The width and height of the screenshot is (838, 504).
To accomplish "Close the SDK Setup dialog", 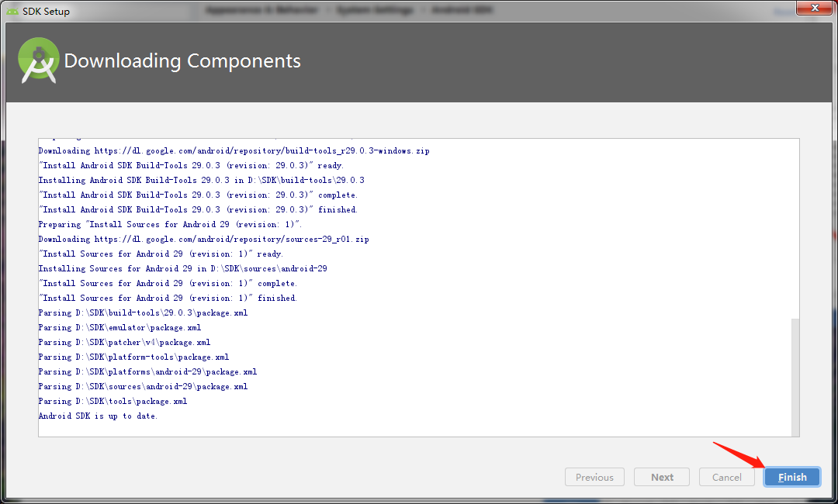I will pyautogui.click(x=815, y=8).
